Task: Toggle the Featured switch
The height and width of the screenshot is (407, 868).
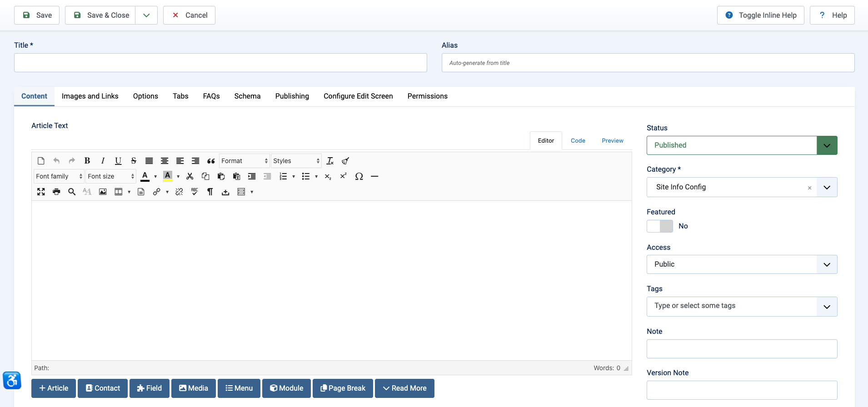Action: pos(660,226)
